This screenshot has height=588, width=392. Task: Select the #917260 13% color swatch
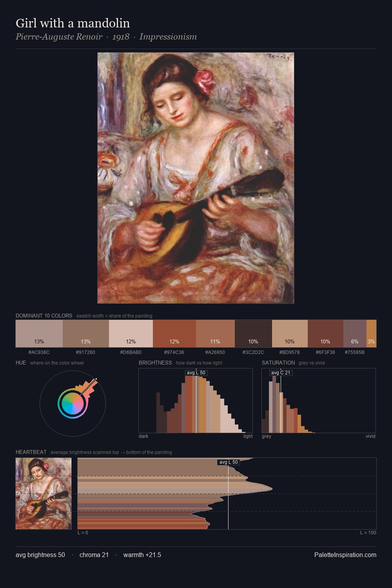pos(86,334)
